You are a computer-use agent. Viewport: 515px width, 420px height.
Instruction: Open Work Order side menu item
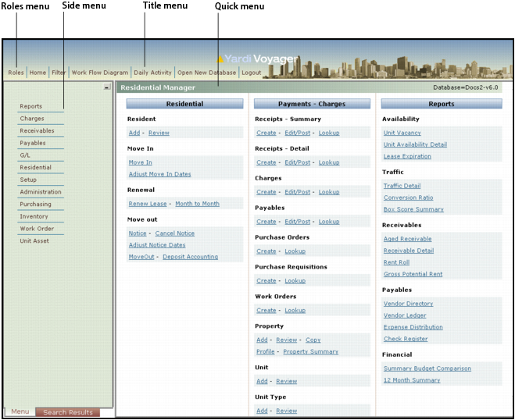point(36,229)
